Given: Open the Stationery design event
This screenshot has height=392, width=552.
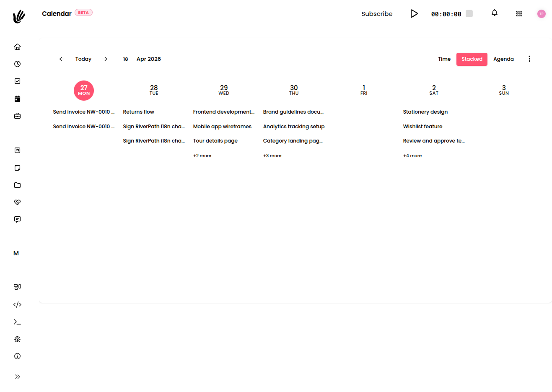Looking at the screenshot, I should [425, 112].
